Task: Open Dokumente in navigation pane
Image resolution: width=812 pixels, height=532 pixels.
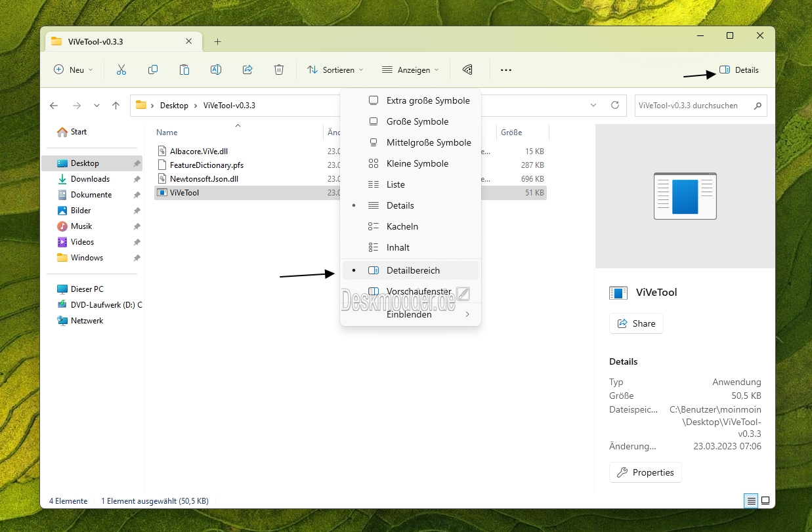Action: 92,195
